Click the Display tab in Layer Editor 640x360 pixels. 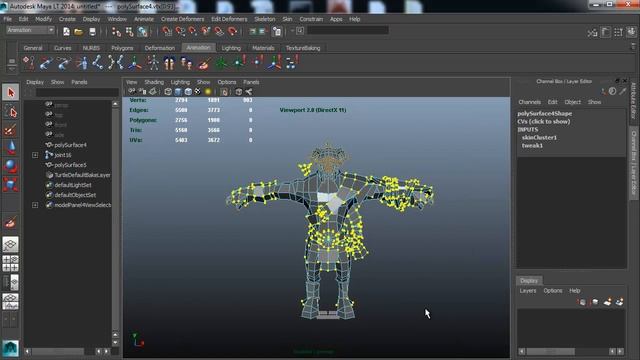pos(529,280)
